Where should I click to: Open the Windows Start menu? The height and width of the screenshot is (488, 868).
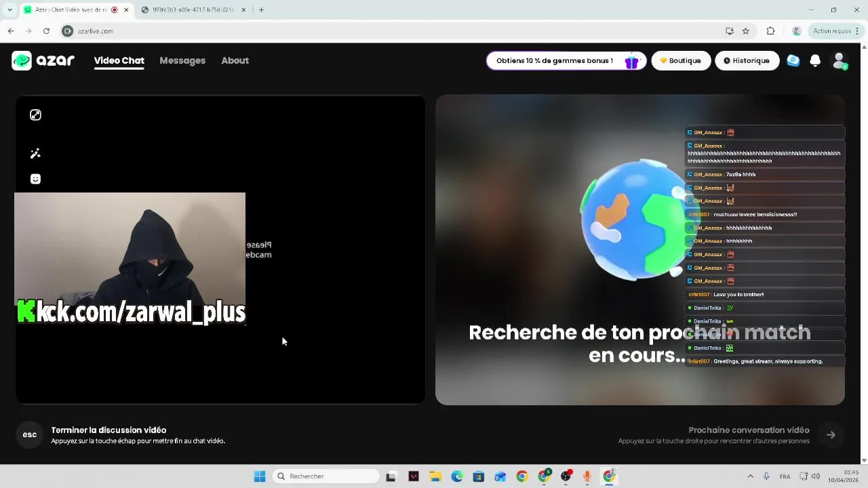pyautogui.click(x=260, y=476)
